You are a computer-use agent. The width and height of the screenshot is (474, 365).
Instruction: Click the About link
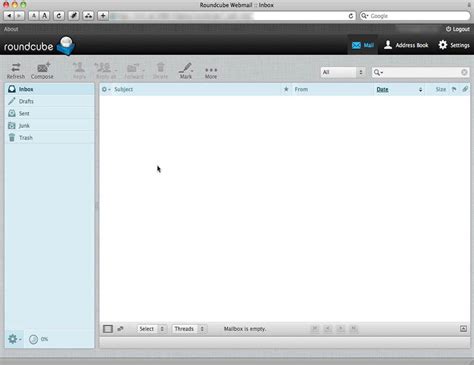[x=11, y=29]
